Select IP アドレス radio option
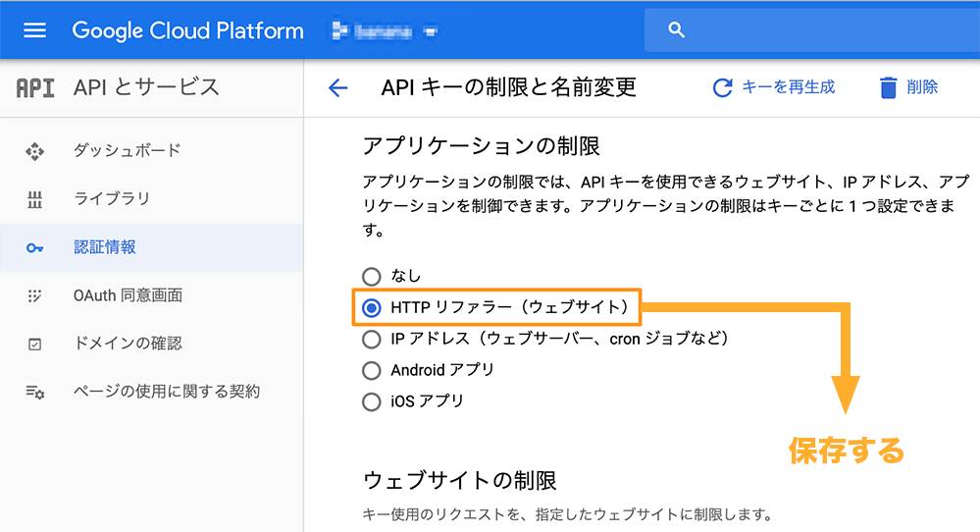Screen dimensions: 980x532 [x=371, y=339]
